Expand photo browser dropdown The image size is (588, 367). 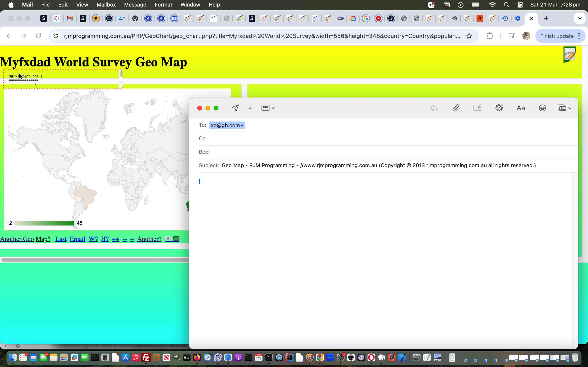pyautogui.click(x=570, y=108)
